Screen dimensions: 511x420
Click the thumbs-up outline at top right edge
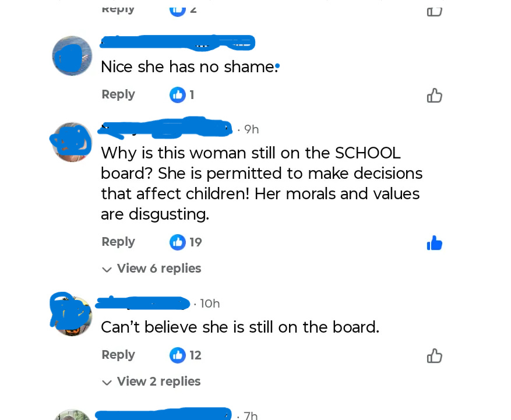coord(435,12)
